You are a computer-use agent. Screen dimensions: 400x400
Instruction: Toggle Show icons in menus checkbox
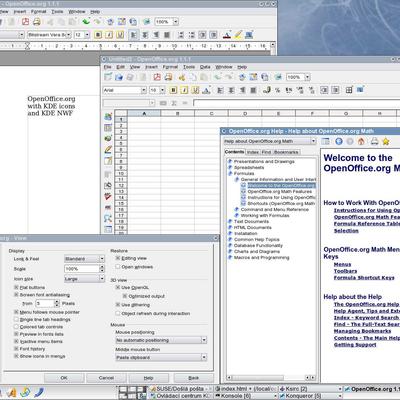point(16,356)
